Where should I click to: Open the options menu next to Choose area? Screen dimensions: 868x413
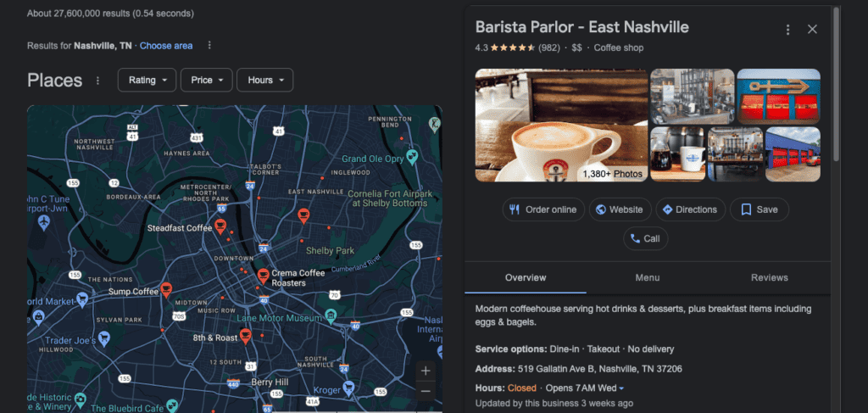[x=209, y=46]
